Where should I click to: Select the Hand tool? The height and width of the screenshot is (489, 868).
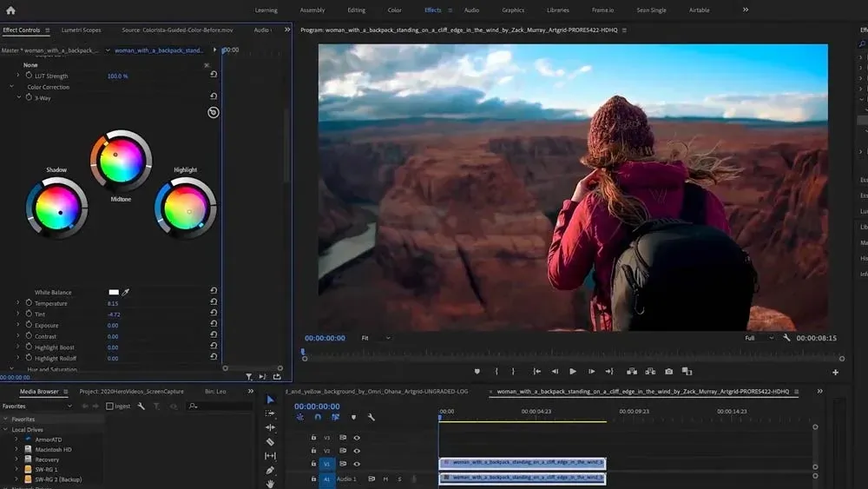[x=270, y=484]
